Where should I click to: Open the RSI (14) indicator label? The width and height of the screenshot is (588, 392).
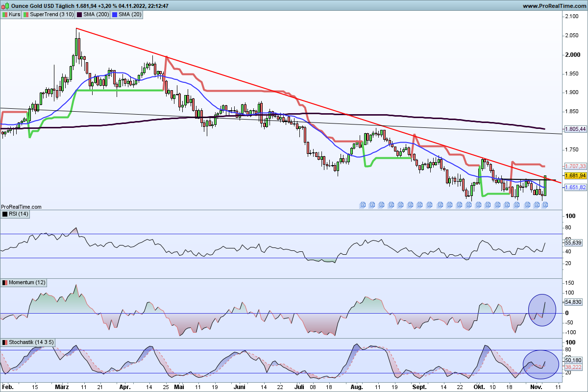coord(16,214)
